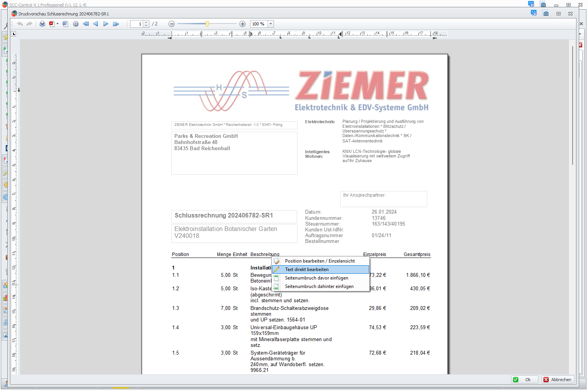Select 'Seitenumbruch dahinter einfügen'

pyautogui.click(x=319, y=286)
